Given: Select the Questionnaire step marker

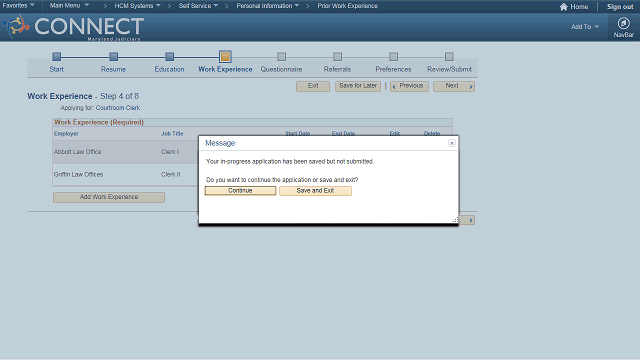Looking at the screenshot, I should tap(282, 56).
